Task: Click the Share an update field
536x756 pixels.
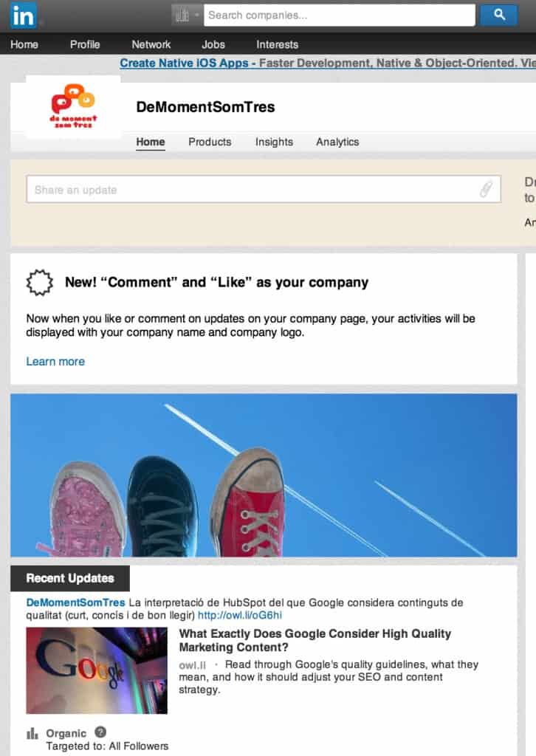Action: (x=263, y=189)
